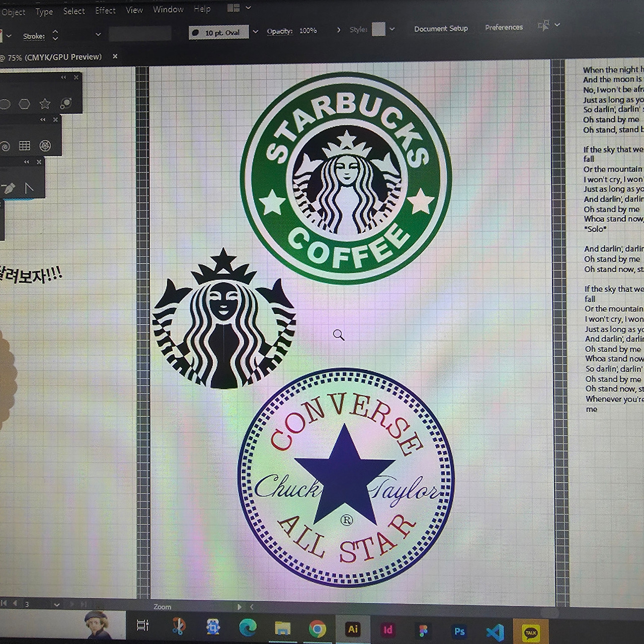This screenshot has width=644, height=644.
Task: Adjust the Stroke weight stepper arrows
Action: tap(55, 35)
